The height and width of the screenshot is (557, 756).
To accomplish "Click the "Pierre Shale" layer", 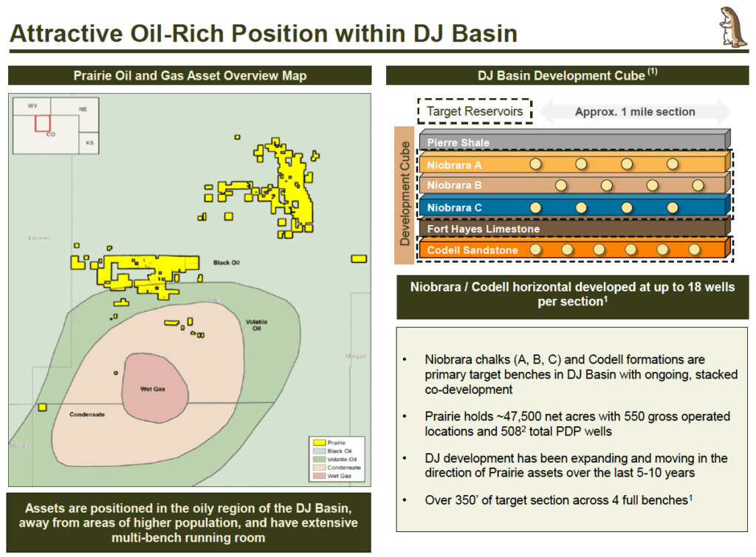I will (x=574, y=141).
